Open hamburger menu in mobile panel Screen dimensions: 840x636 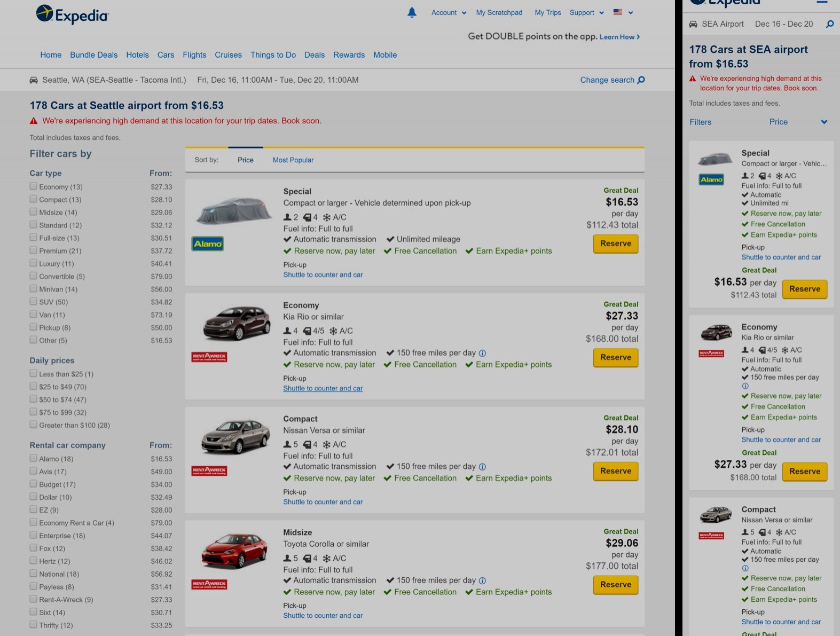822,2
